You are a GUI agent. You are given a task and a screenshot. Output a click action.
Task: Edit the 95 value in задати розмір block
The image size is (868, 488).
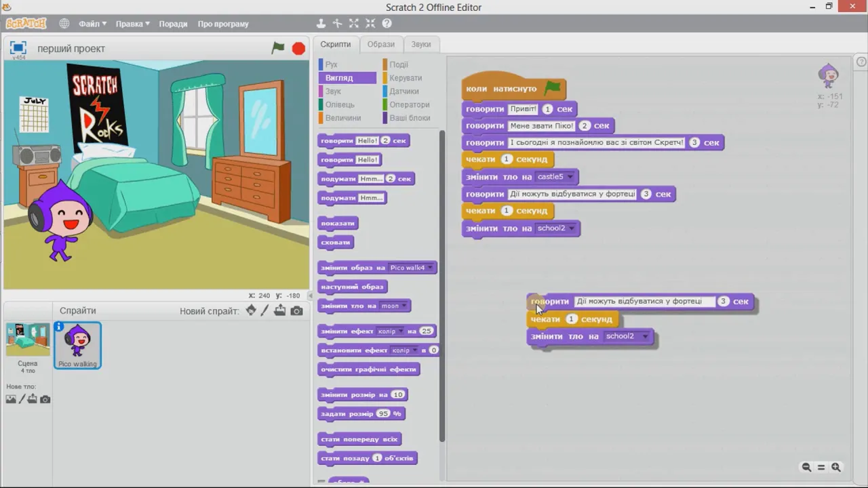(384, 413)
